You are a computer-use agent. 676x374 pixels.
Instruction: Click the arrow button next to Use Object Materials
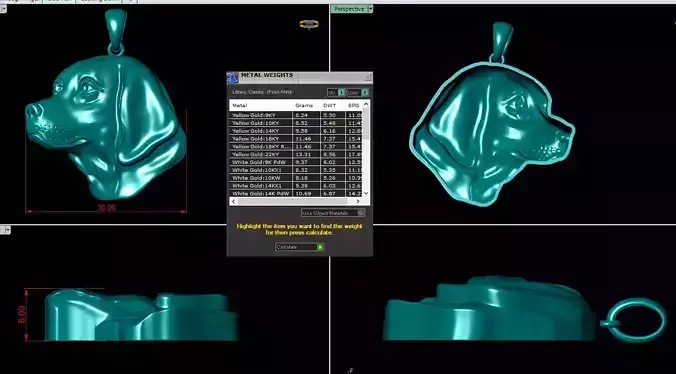click(x=361, y=213)
